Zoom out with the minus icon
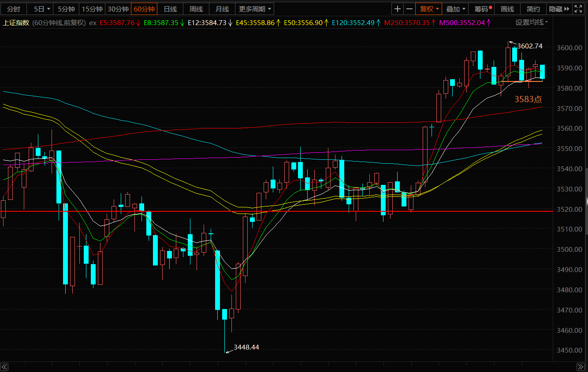The height and width of the screenshot is (372, 588). 409,9
